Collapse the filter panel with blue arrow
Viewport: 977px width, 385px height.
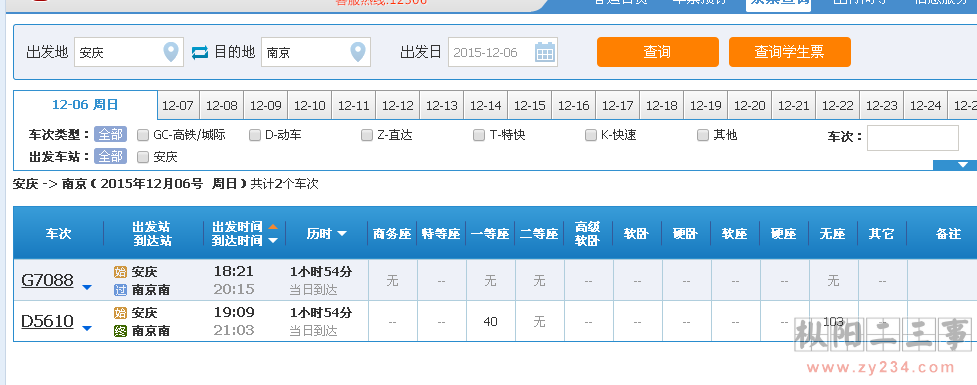pyautogui.click(x=963, y=165)
